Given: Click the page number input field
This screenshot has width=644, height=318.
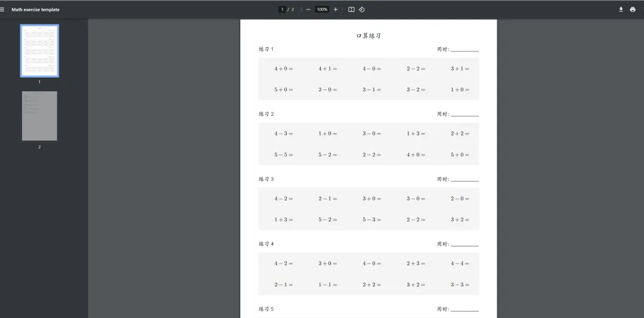Looking at the screenshot, I should (282, 10).
